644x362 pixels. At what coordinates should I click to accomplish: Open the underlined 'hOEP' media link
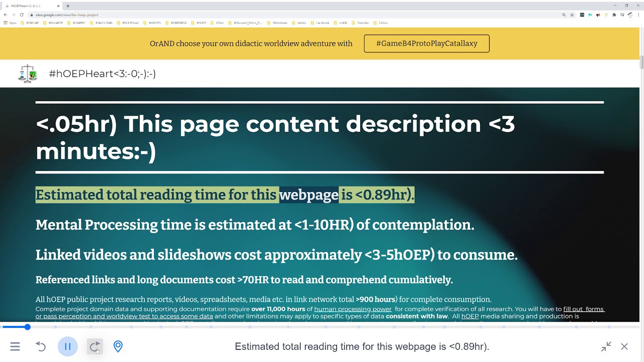point(470,316)
